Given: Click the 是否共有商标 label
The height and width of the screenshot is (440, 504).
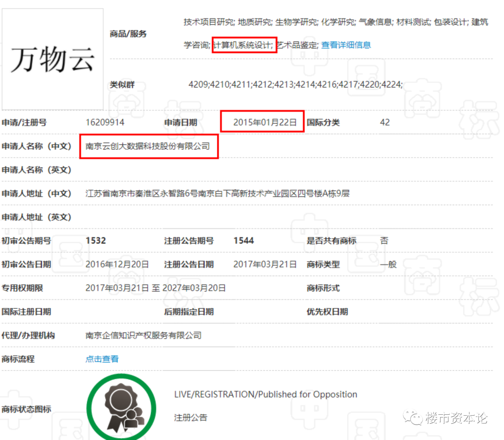Looking at the screenshot, I should tap(331, 241).
